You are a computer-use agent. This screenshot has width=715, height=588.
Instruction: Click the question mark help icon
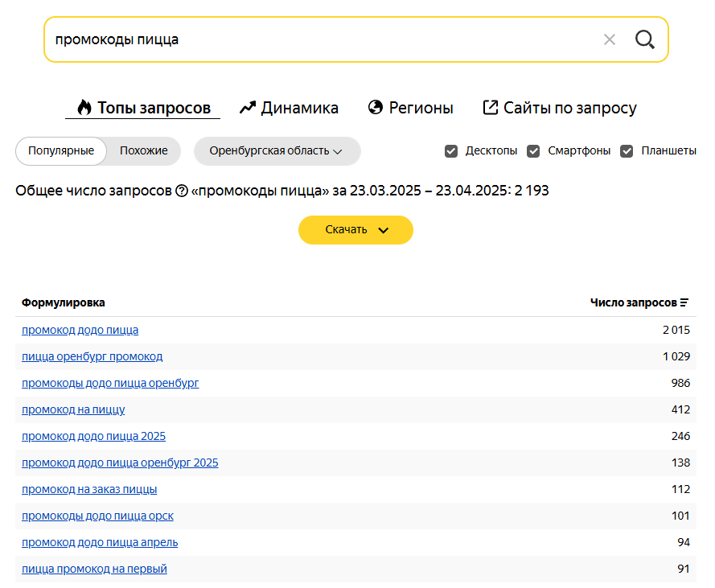tap(182, 191)
